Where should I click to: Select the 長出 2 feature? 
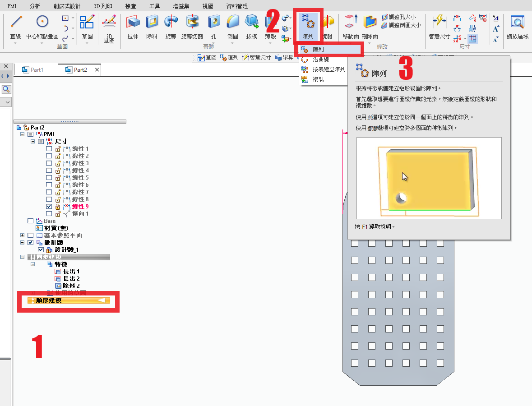click(x=68, y=278)
